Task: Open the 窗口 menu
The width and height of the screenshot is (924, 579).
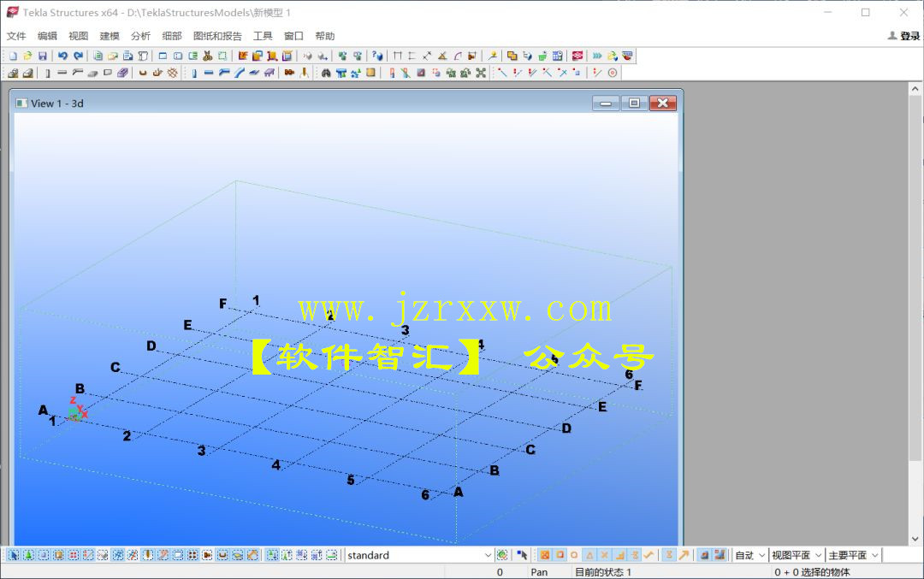Action: 293,36
